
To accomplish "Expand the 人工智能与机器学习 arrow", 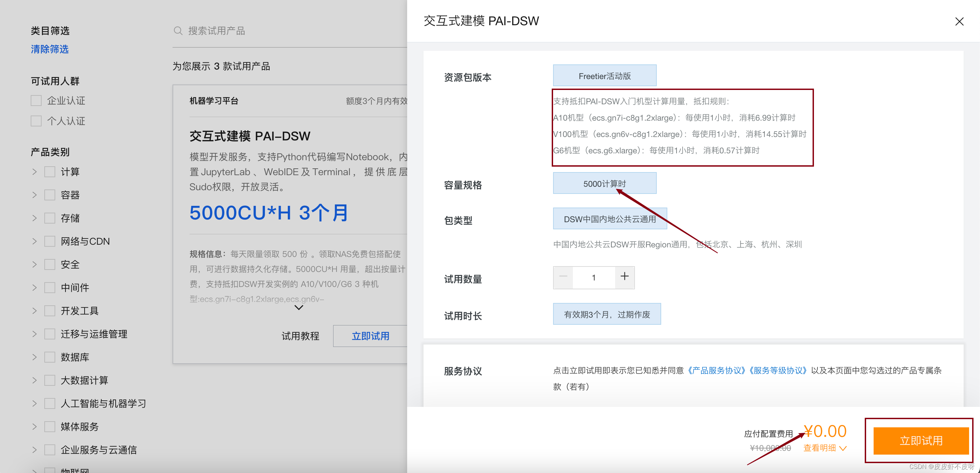I will click(x=35, y=404).
